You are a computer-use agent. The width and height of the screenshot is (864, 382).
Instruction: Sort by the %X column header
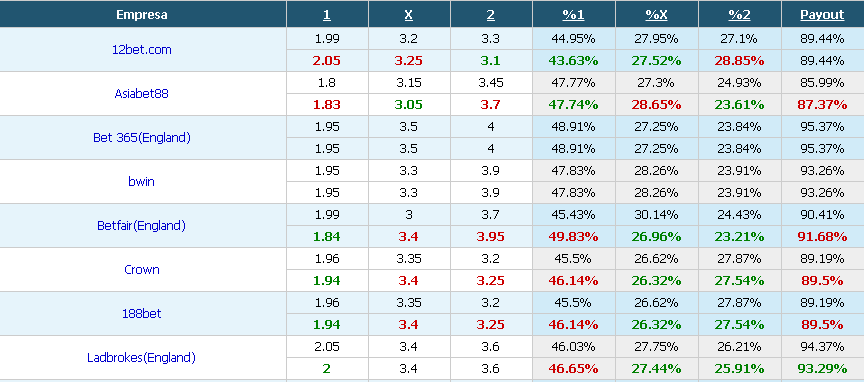[656, 15]
